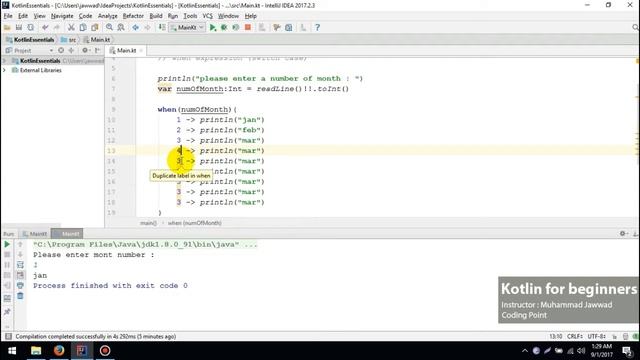The width and height of the screenshot is (640, 360).
Task: Expand the KotlinEssentials project tree node
Action: click(x=4, y=61)
